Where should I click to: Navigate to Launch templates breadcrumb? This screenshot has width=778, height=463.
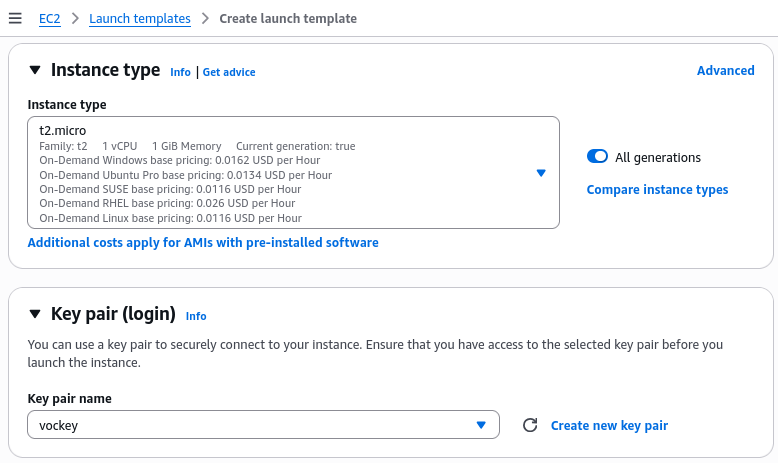tap(139, 18)
